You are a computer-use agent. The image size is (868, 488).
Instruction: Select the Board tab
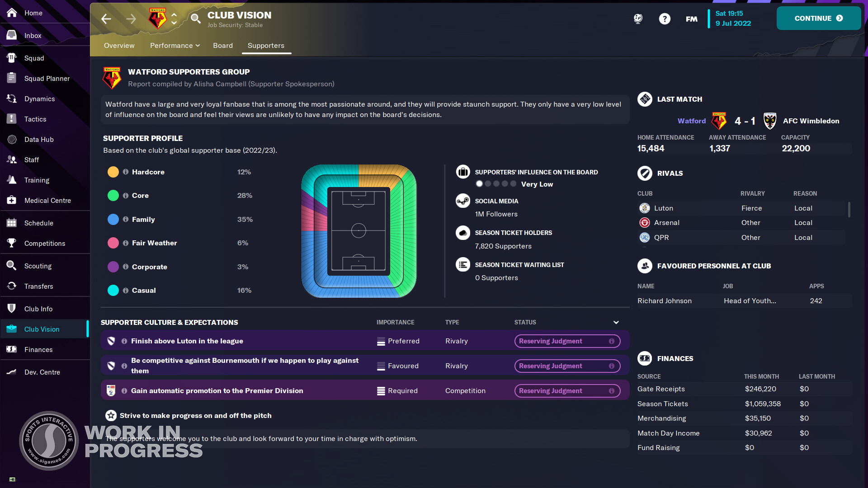(223, 45)
